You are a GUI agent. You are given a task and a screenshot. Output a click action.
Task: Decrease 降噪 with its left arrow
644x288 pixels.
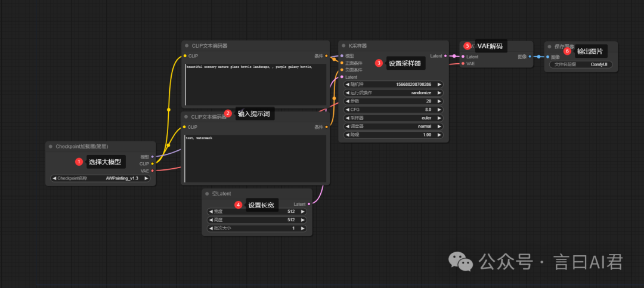(x=348, y=135)
